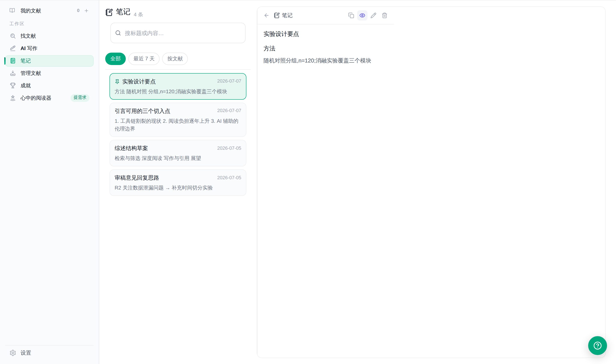
Task: Click the pen icon beside AI 写作
Action: pos(13,48)
